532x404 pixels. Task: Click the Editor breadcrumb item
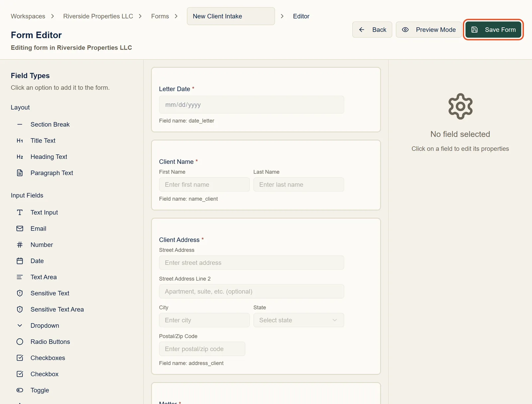[301, 16]
